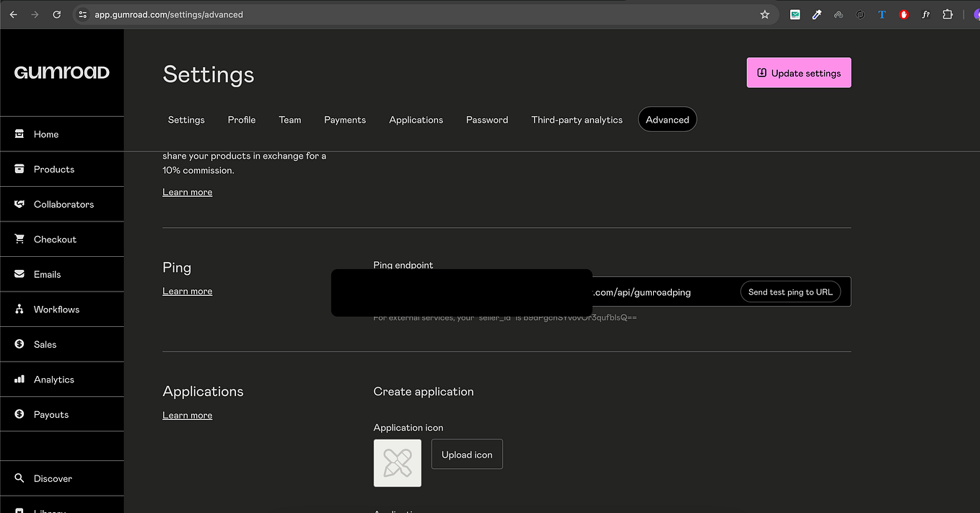Image resolution: width=980 pixels, height=513 pixels.
Task: Switch to the Advanced settings tab
Action: click(667, 119)
